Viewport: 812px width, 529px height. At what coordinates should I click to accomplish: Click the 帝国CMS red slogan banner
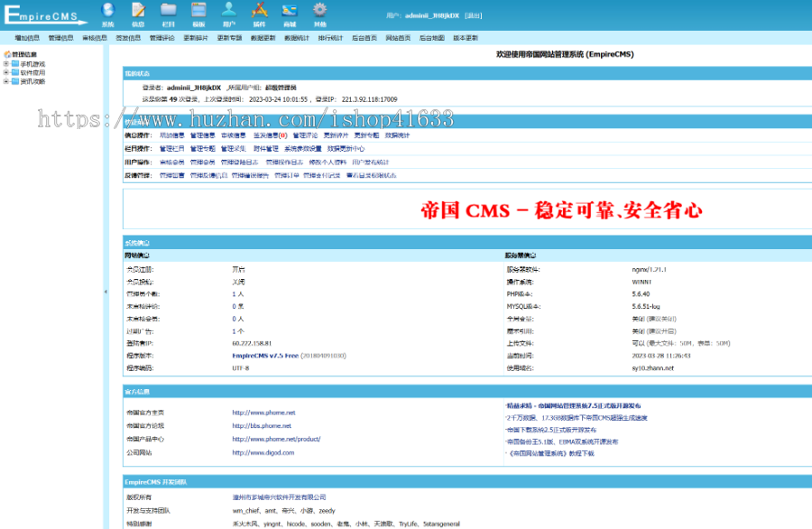(x=561, y=211)
